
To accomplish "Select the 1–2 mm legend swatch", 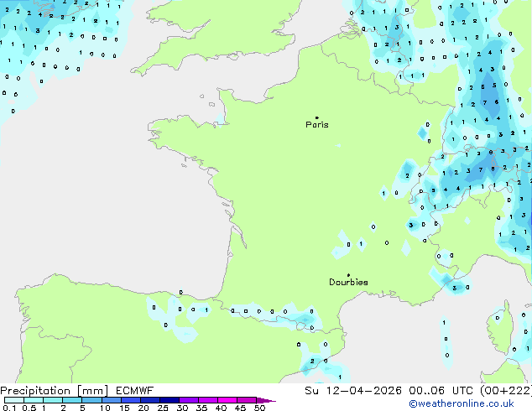I will (53, 400).
